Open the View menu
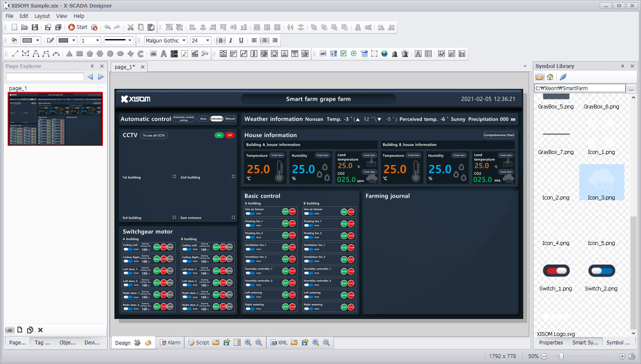The height and width of the screenshot is (364, 641). pyautogui.click(x=62, y=16)
